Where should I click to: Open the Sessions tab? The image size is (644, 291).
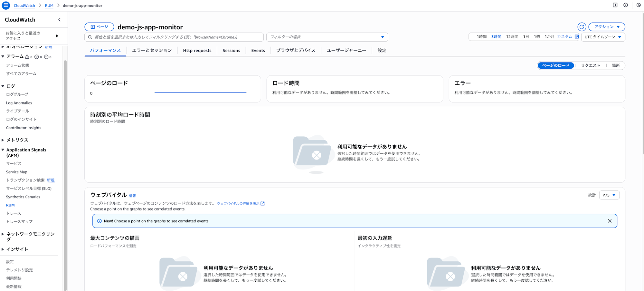pos(231,51)
